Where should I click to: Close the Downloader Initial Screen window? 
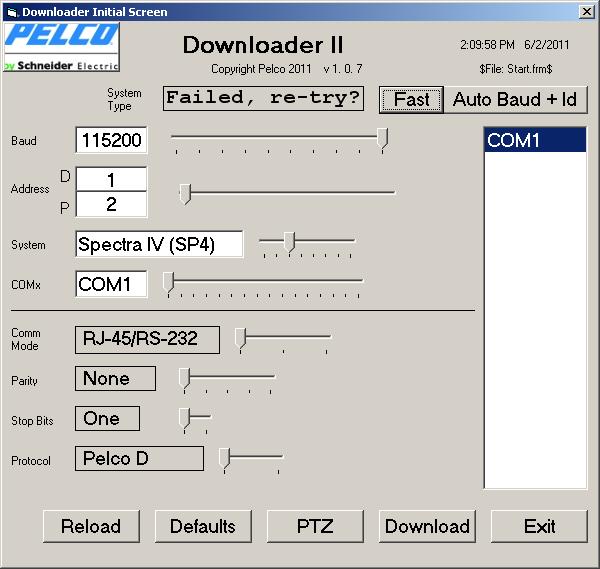(x=587, y=12)
